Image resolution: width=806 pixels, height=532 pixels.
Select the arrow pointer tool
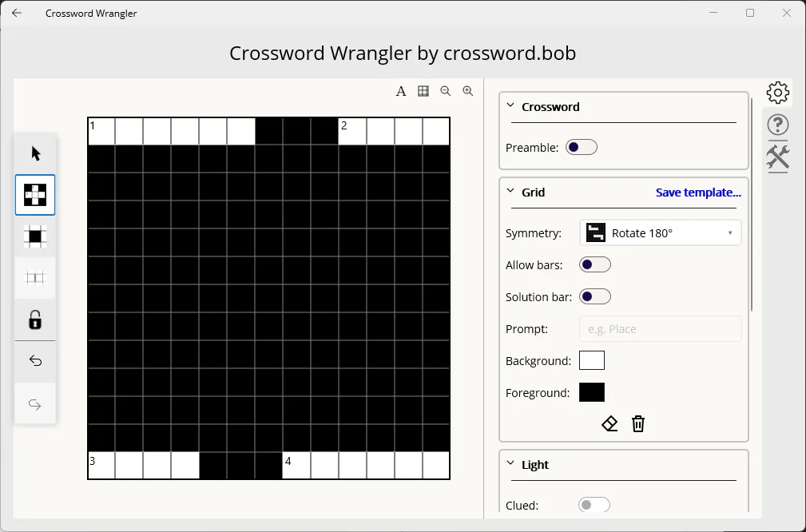click(x=35, y=153)
